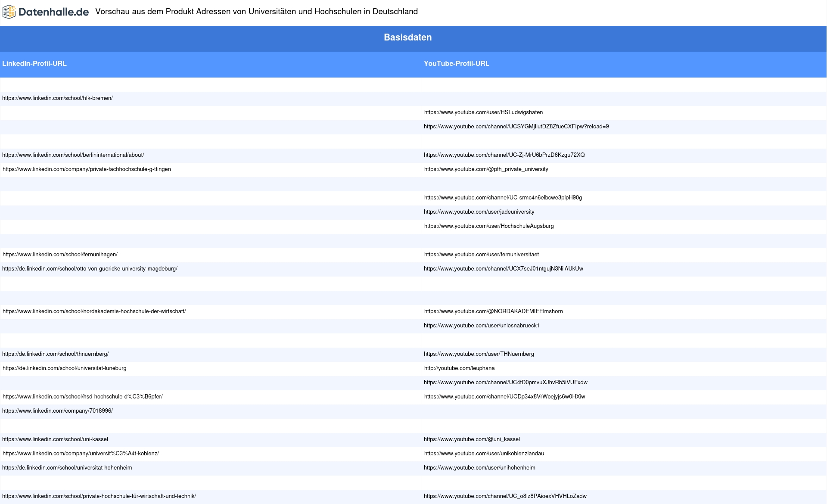Open the thnuernberg LinkedIn link
Image resolution: width=827 pixels, height=504 pixels.
click(55, 354)
